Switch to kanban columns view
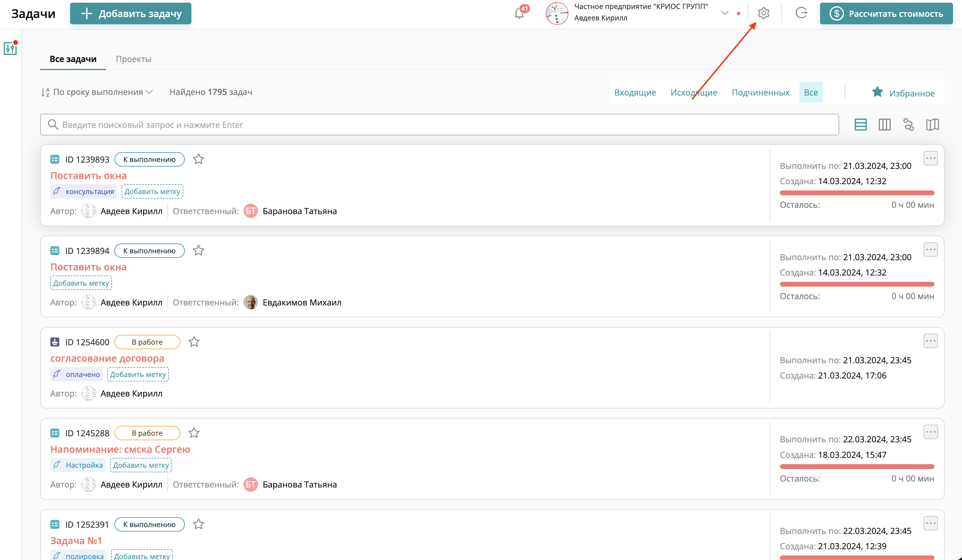 pyautogui.click(x=884, y=125)
